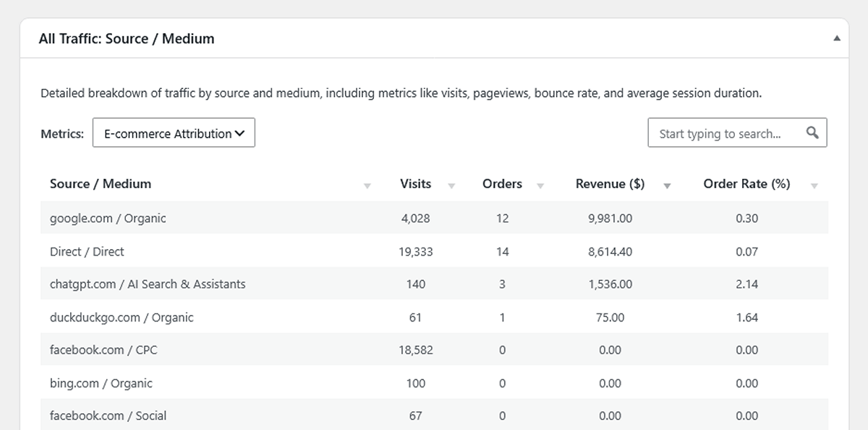
Task: Click revenue value 1,536.00
Action: point(610,284)
